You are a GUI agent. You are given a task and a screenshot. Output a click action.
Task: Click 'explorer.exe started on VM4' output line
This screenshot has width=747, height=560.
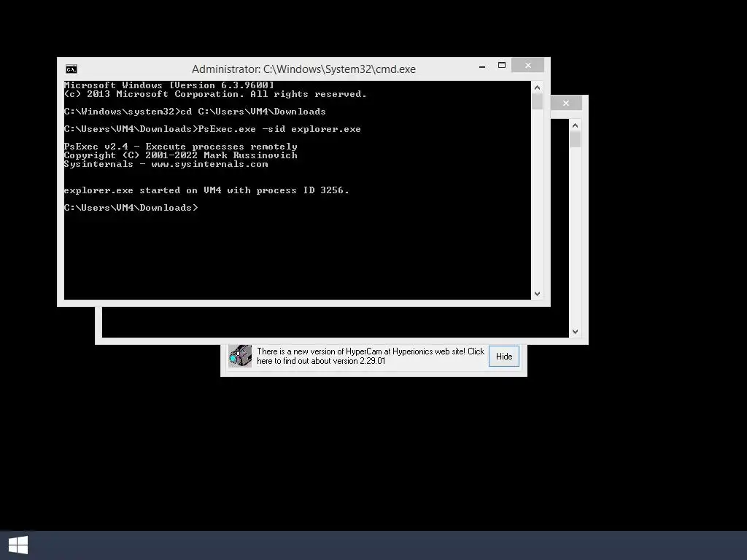[206, 190]
